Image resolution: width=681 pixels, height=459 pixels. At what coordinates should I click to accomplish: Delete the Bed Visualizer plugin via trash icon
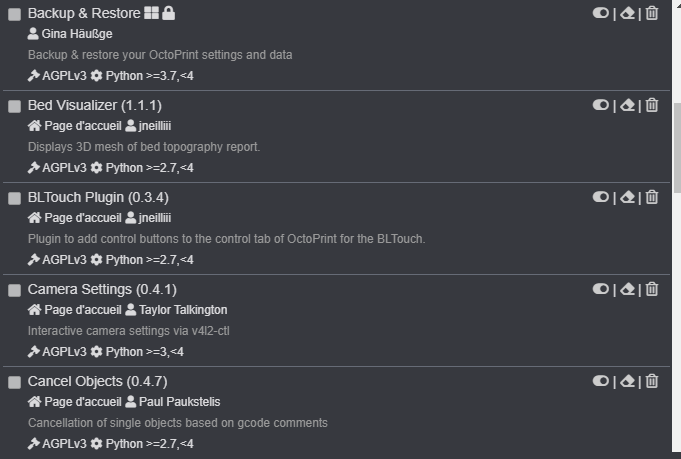(x=652, y=105)
